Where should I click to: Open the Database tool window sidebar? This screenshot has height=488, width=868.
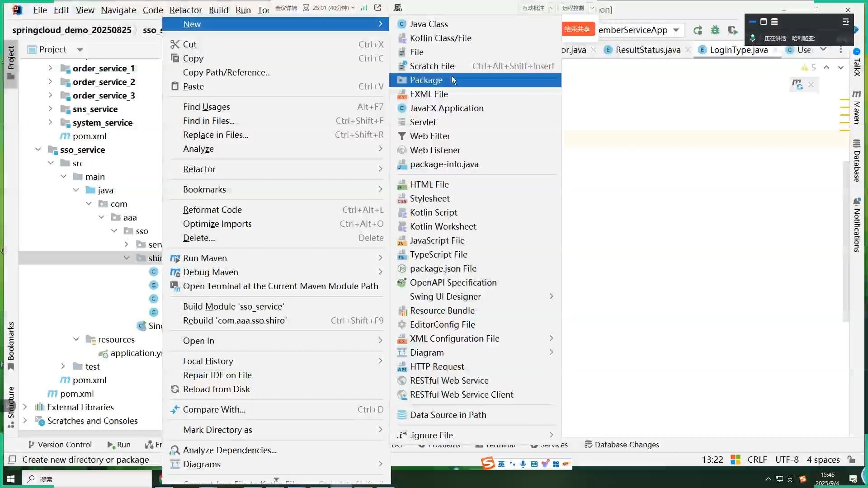[x=856, y=161]
